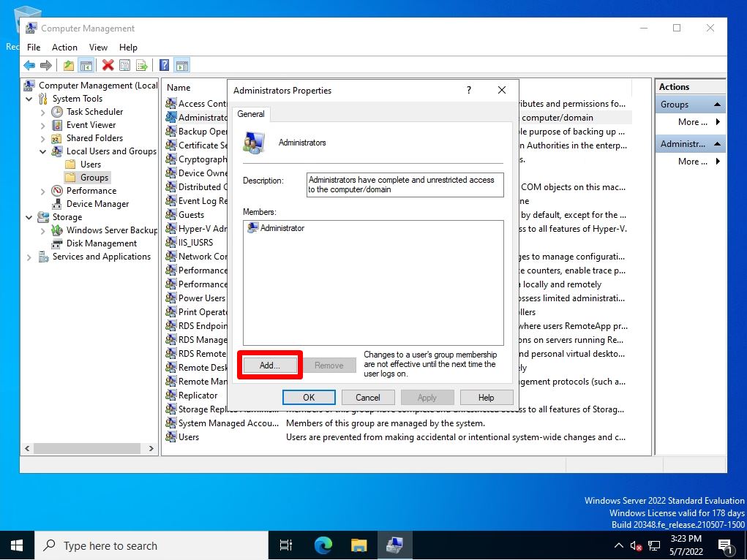Close the Administrators Properties dialog

coord(502,90)
